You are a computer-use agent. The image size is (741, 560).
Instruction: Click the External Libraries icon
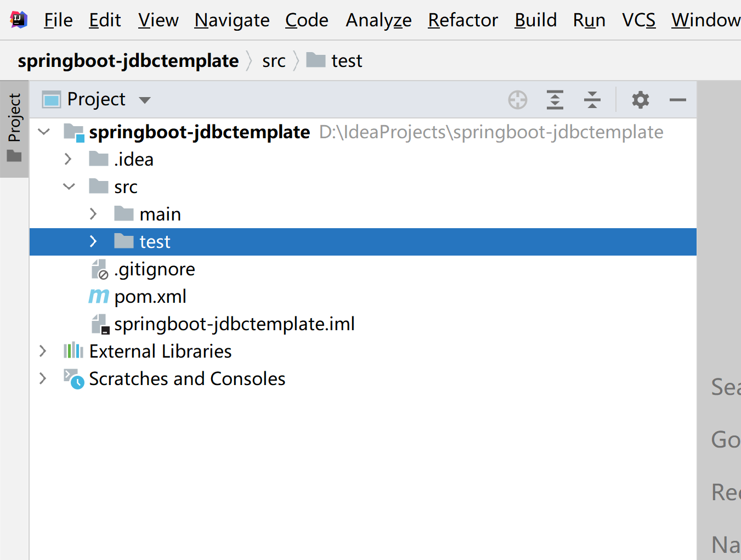pyautogui.click(x=73, y=351)
